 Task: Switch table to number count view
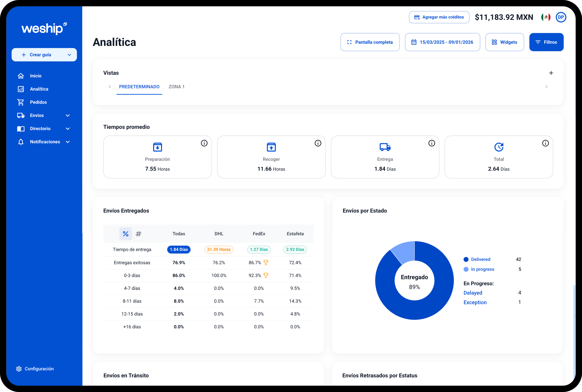(x=138, y=234)
